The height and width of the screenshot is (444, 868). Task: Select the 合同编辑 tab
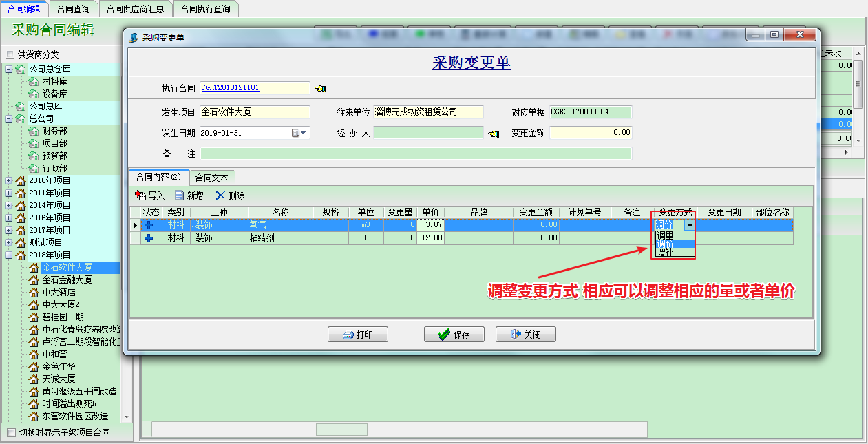coord(24,8)
